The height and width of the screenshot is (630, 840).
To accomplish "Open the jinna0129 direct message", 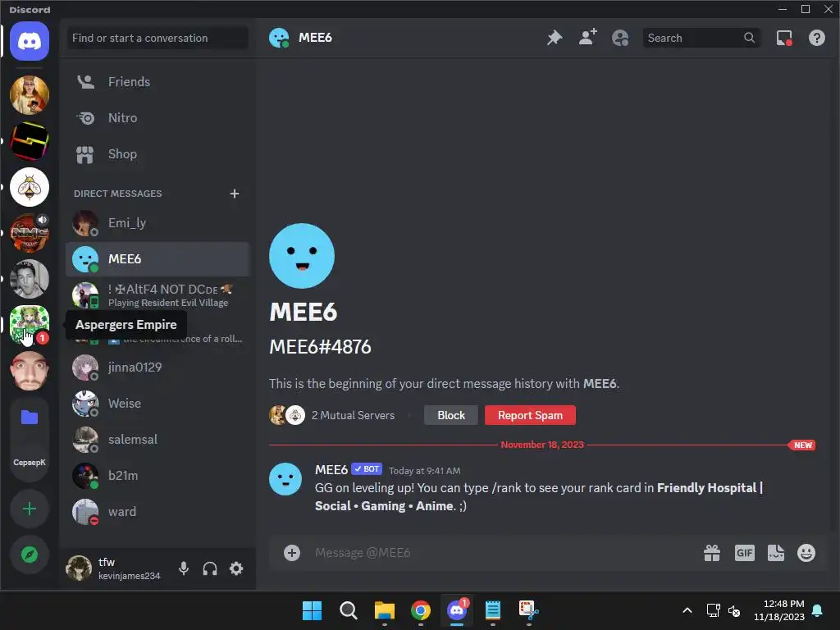I will click(157, 367).
